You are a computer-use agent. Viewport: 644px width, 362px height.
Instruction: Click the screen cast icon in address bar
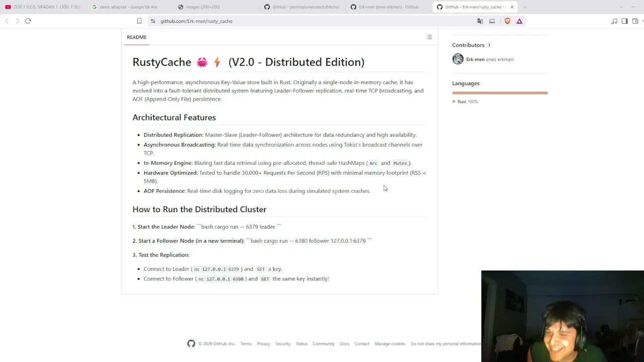(x=492, y=21)
